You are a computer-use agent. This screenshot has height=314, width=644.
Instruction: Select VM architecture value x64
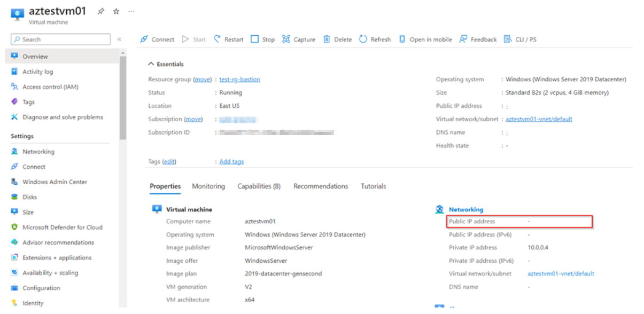point(250,300)
